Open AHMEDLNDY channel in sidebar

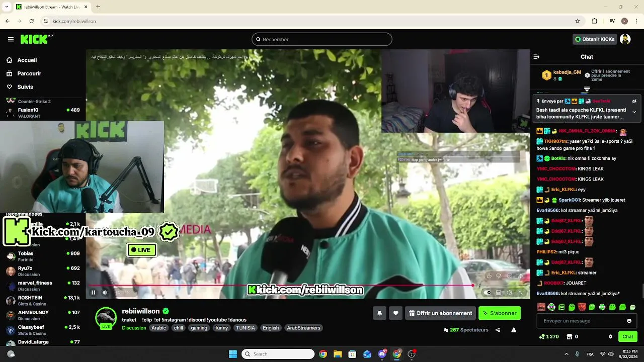(43, 315)
